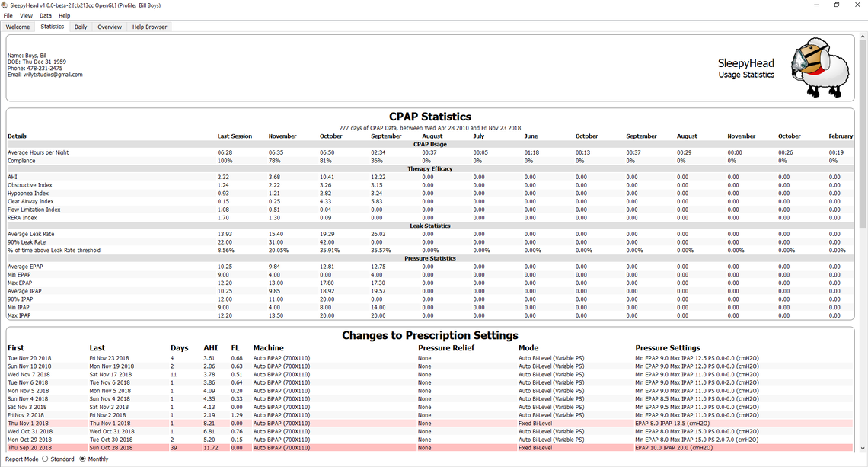Click the prescription AHI value 11.72

click(211, 448)
